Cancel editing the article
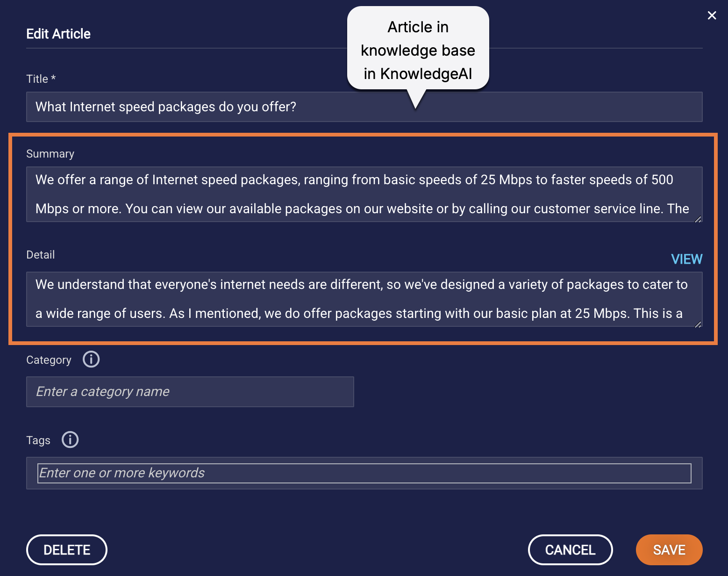The image size is (728, 576). (570, 550)
